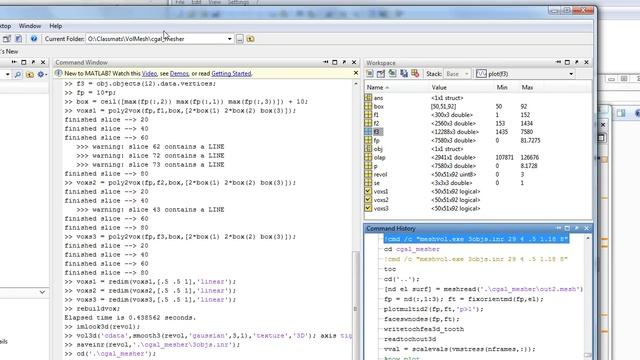This screenshot has width=640, height=360.
Task: Search in Current Folder panel magnifier icon
Action: pyautogui.click(x=18, y=74)
